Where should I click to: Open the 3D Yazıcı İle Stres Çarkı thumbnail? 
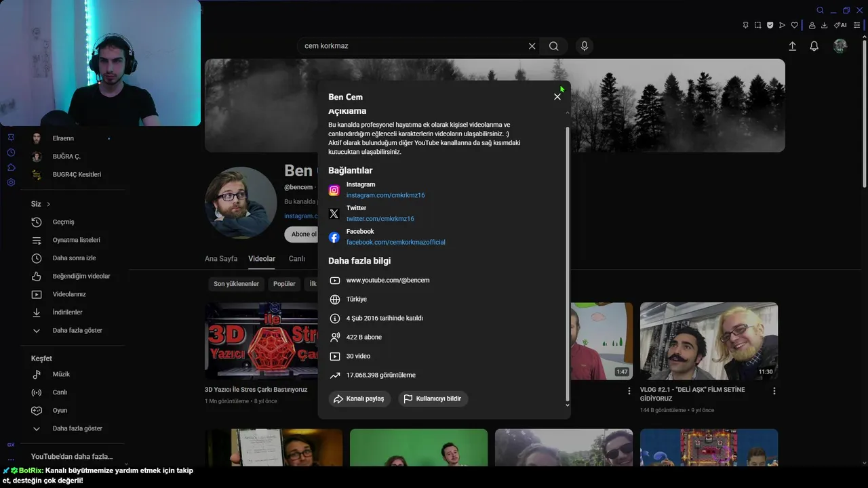(x=261, y=341)
